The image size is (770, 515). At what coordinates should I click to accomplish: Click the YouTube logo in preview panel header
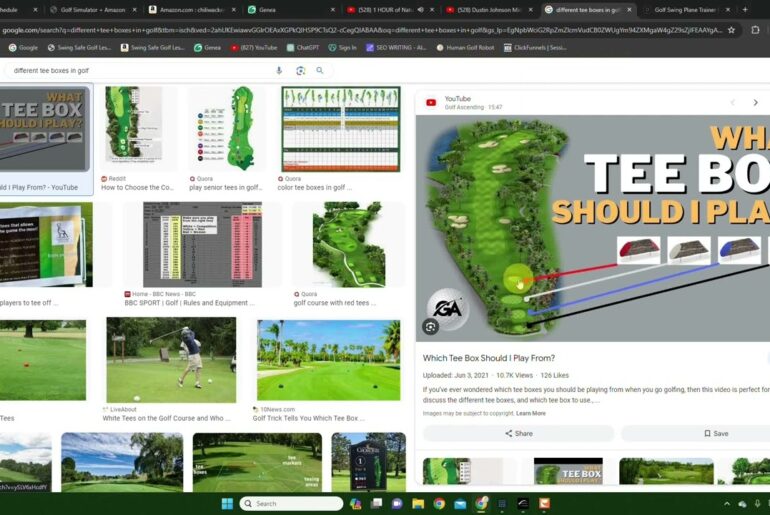click(x=431, y=102)
